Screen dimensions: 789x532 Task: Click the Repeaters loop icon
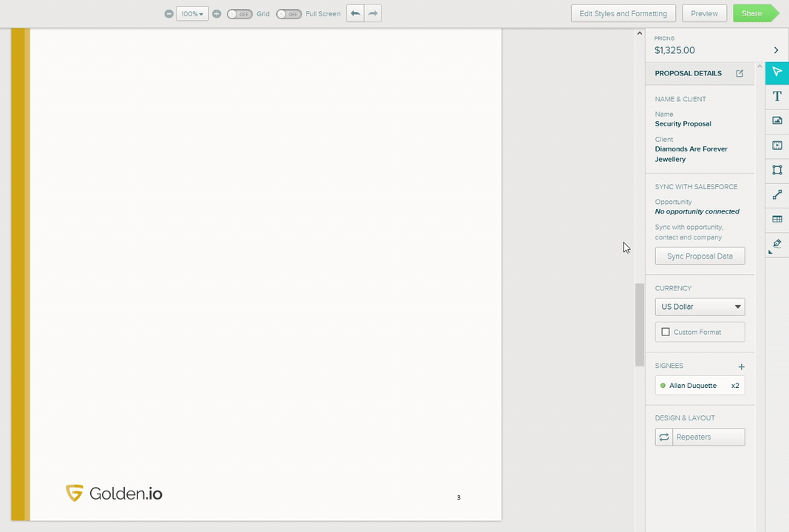pos(664,437)
